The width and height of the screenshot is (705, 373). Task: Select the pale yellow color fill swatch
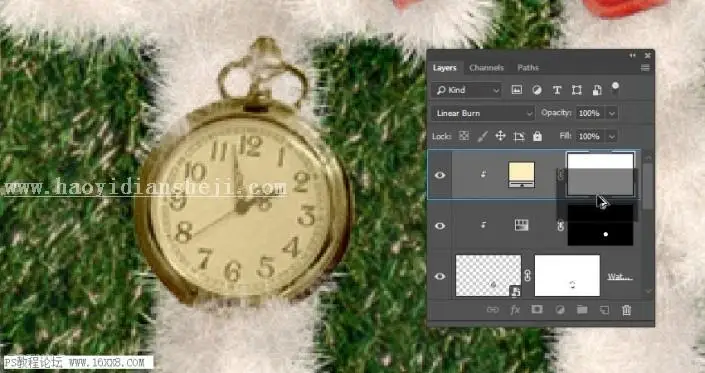click(x=522, y=175)
